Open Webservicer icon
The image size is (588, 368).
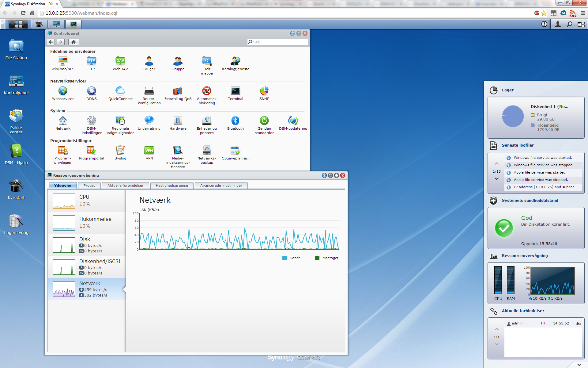[63, 93]
